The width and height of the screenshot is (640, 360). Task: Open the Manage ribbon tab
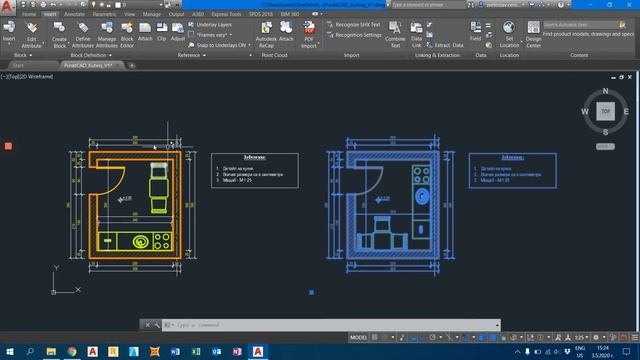[152, 14]
